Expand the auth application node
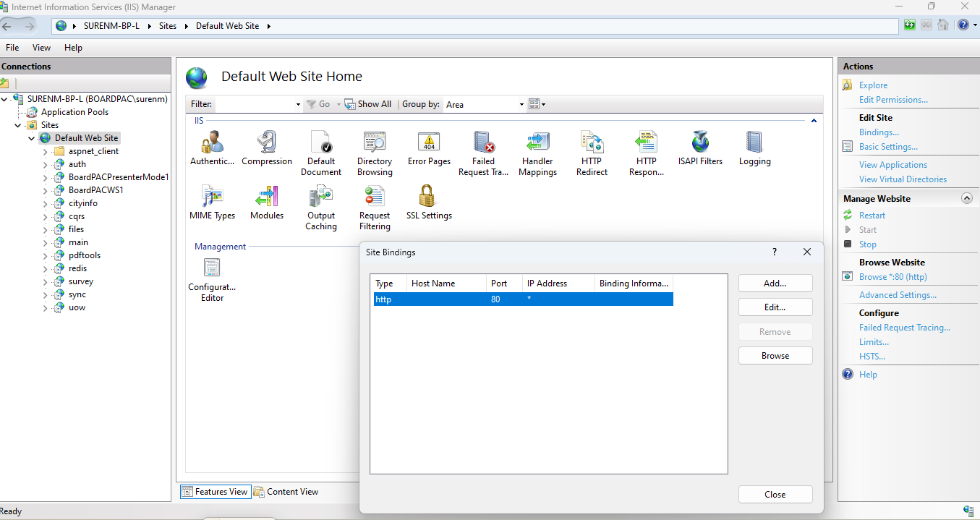 [45, 164]
